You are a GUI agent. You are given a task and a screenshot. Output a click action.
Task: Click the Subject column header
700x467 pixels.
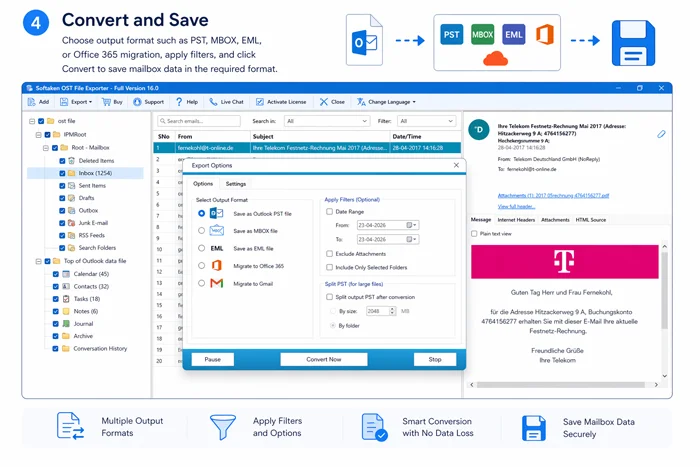click(320, 137)
